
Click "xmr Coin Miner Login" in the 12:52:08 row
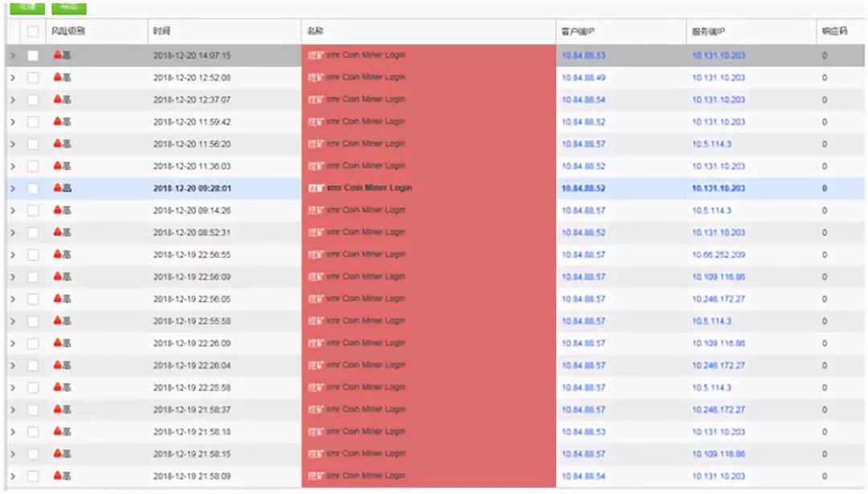tap(366, 77)
